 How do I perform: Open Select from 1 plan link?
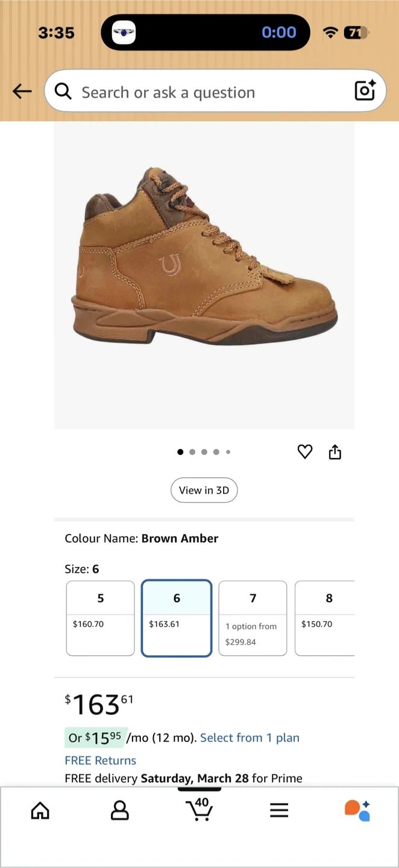(250, 738)
